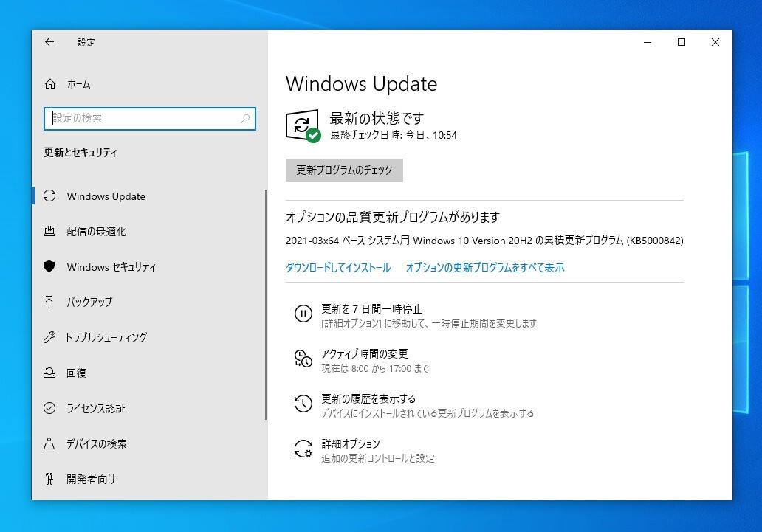The width and height of the screenshot is (762, 532).
Task: Click the back arrow in Settings header
Action: point(49,42)
